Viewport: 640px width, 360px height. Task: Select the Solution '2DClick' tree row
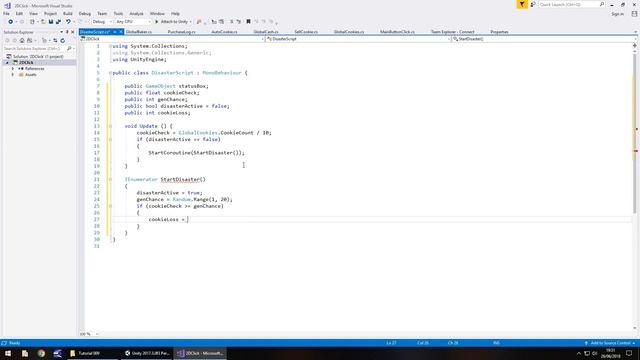(38, 56)
